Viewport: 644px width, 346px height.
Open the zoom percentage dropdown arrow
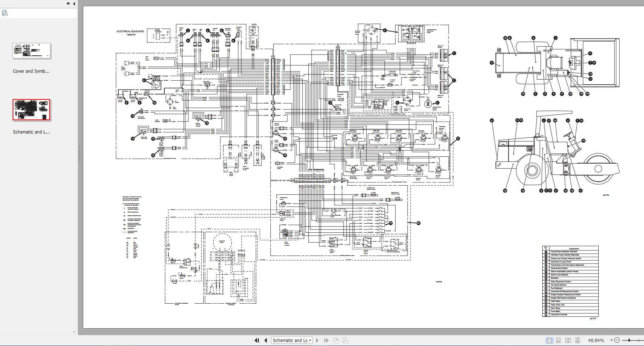[611, 340]
